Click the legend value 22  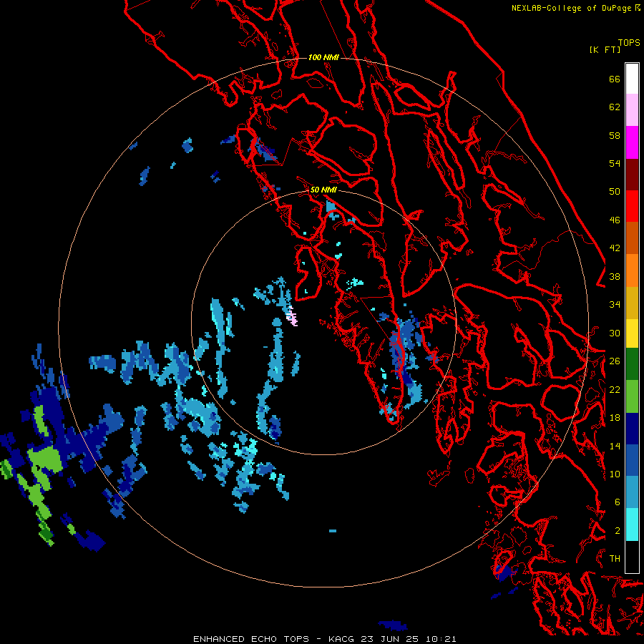pyautogui.click(x=615, y=389)
